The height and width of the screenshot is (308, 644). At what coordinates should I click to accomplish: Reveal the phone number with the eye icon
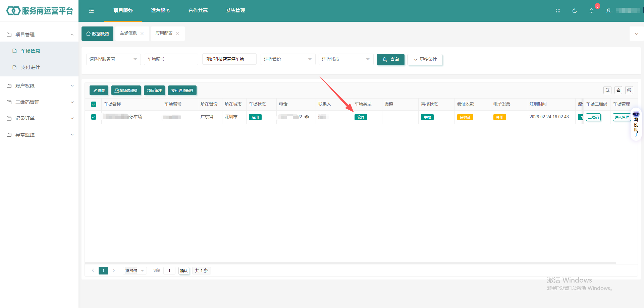[x=307, y=117]
